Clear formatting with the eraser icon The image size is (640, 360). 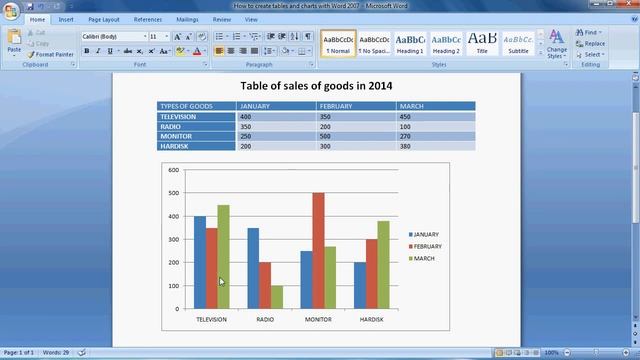202,37
